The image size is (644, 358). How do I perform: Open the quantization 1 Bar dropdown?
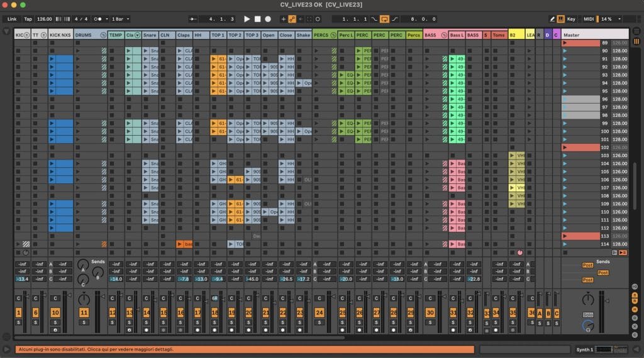(x=121, y=19)
